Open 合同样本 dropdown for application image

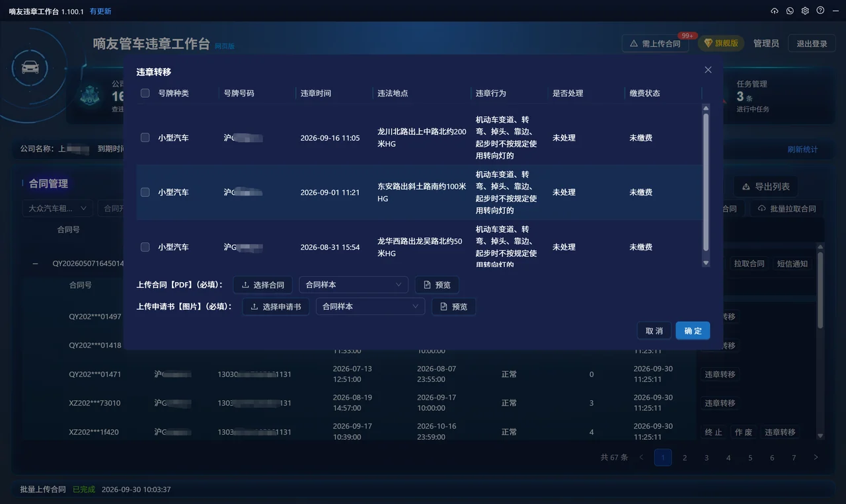click(370, 307)
